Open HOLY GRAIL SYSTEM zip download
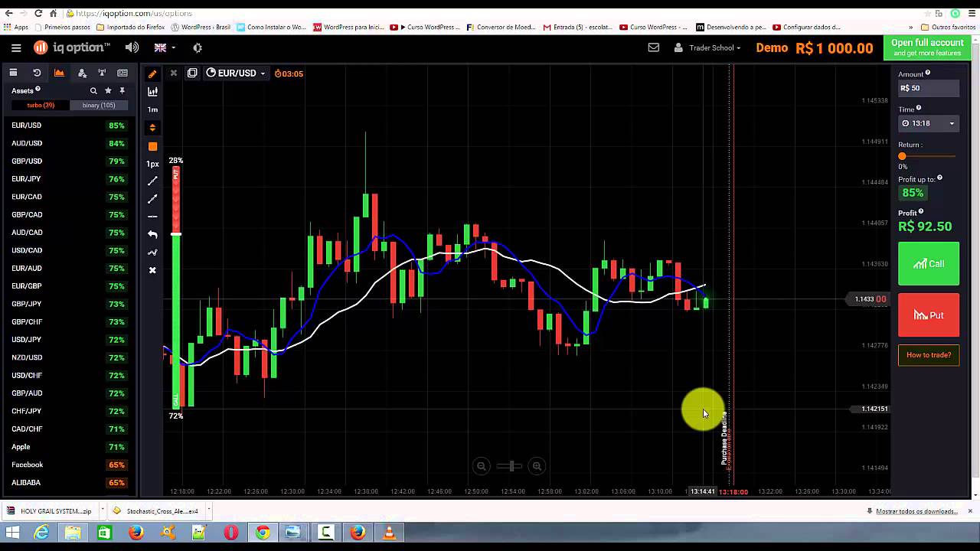The height and width of the screenshot is (551, 980). click(50, 511)
